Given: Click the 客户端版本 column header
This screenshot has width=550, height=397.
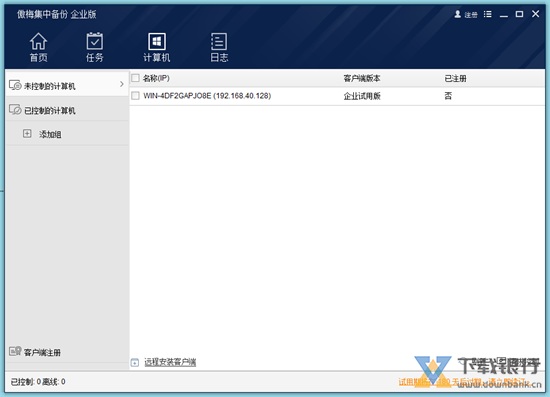Looking at the screenshot, I should point(362,78).
